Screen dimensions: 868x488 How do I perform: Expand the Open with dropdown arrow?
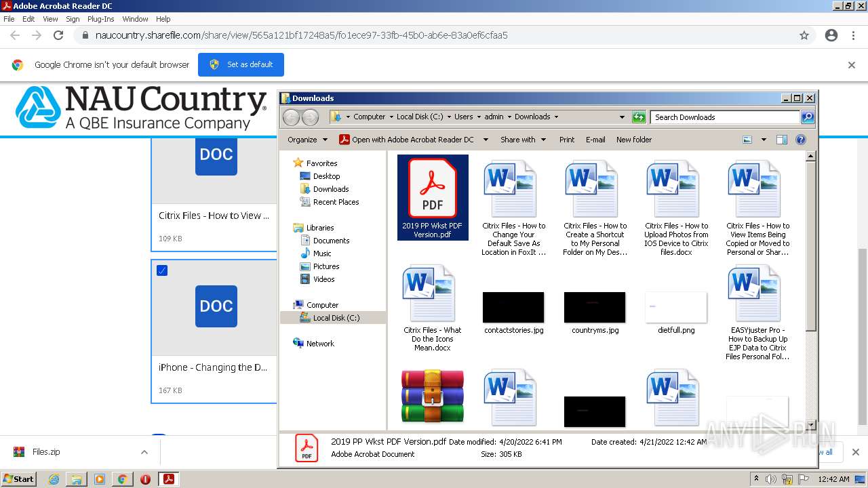(x=486, y=140)
